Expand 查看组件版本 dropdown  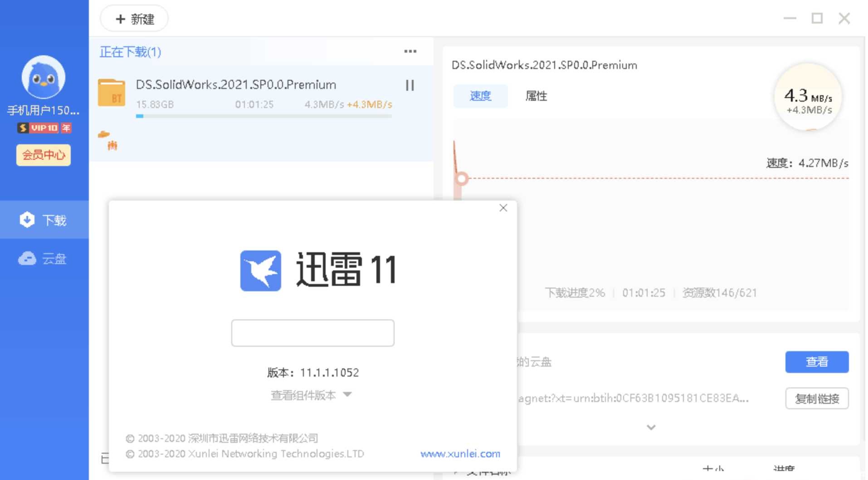click(311, 395)
